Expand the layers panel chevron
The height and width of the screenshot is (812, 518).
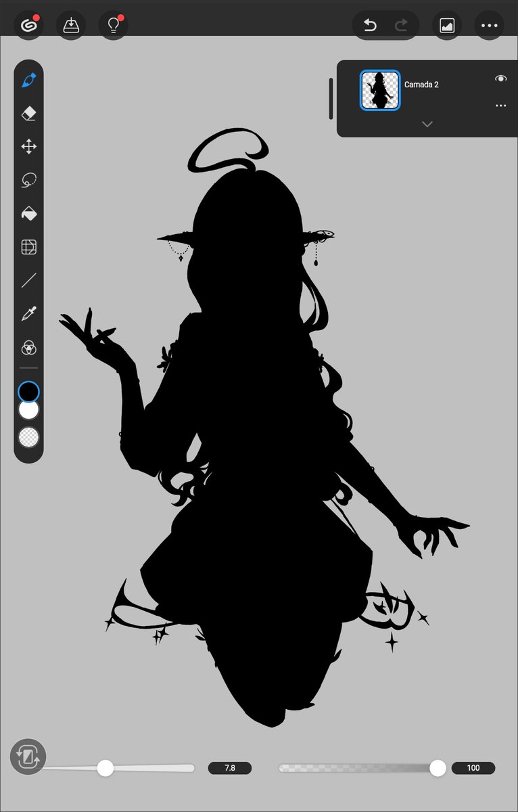click(427, 124)
